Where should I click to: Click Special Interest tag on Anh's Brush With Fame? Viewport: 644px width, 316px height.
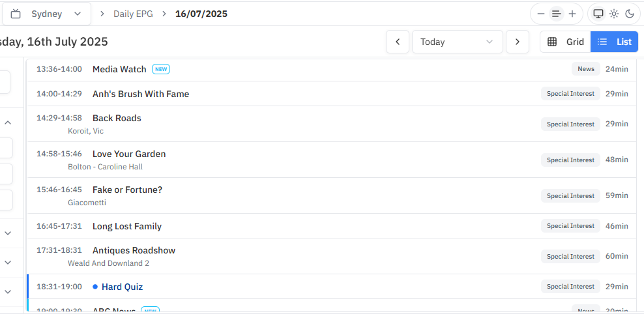point(570,94)
